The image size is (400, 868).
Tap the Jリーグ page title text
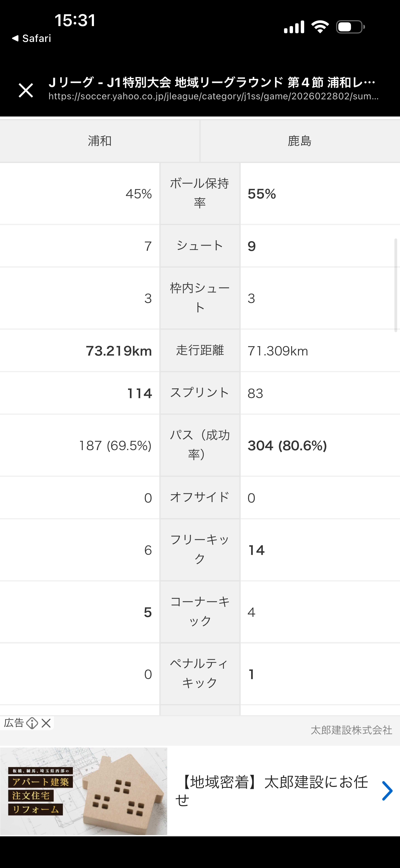(211, 82)
